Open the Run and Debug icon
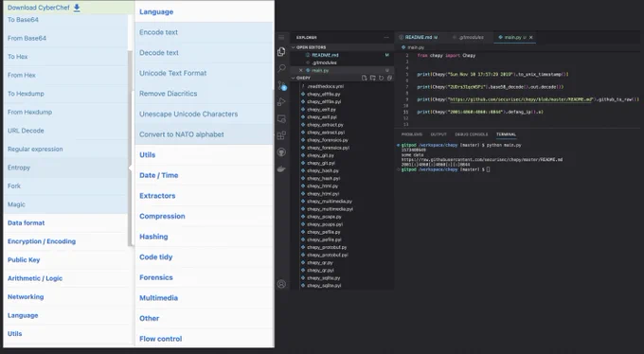The width and height of the screenshot is (644, 354). pos(281,102)
